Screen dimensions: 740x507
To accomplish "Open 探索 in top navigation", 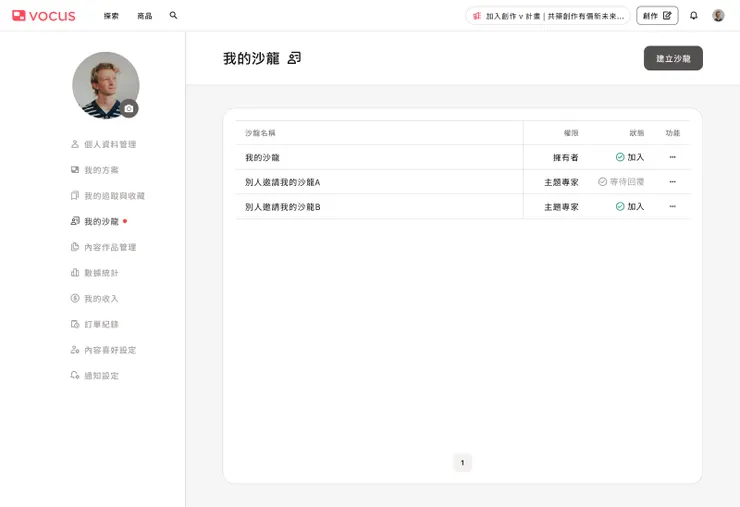I will pyautogui.click(x=111, y=16).
